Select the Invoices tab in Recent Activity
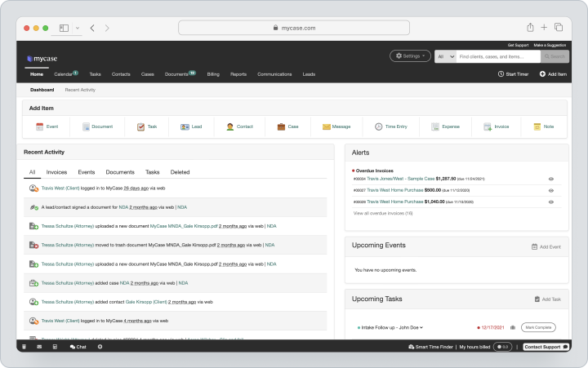The height and width of the screenshot is (368, 588). coord(56,172)
